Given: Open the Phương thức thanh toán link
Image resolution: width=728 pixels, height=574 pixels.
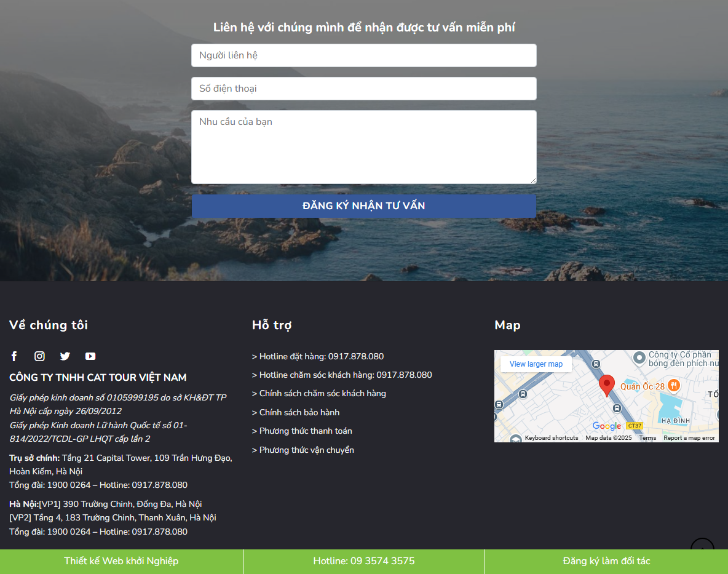Looking at the screenshot, I should (302, 431).
